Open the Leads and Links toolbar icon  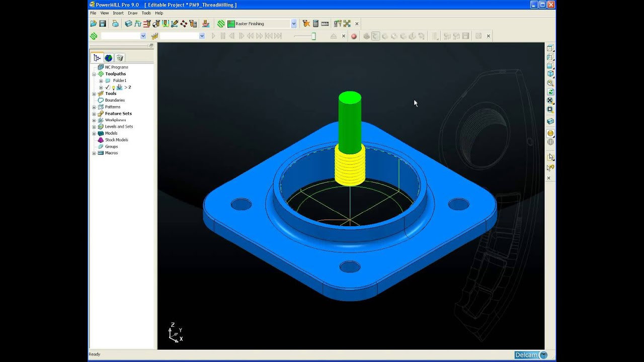[x=166, y=24]
